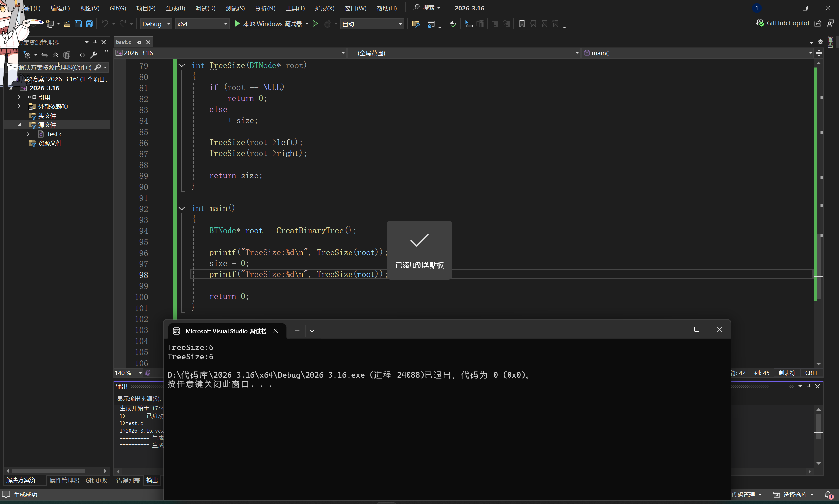Collapse the TreeSize function fold arrow
This screenshot has width=839, height=504.
click(x=182, y=65)
